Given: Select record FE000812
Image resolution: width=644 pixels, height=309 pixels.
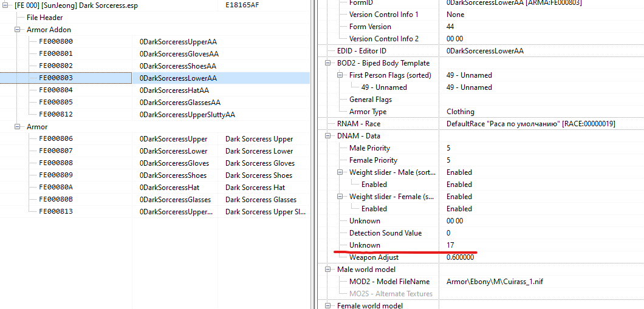Looking at the screenshot, I should 56,115.
